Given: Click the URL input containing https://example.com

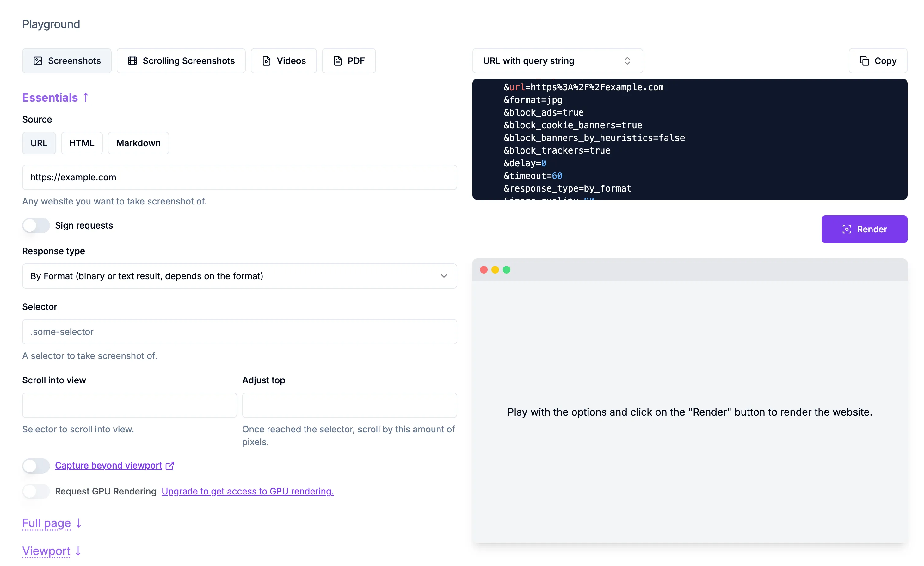Looking at the screenshot, I should tap(239, 177).
